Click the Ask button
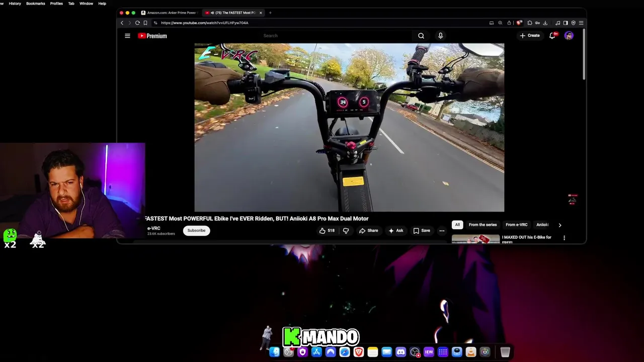 [395, 231]
